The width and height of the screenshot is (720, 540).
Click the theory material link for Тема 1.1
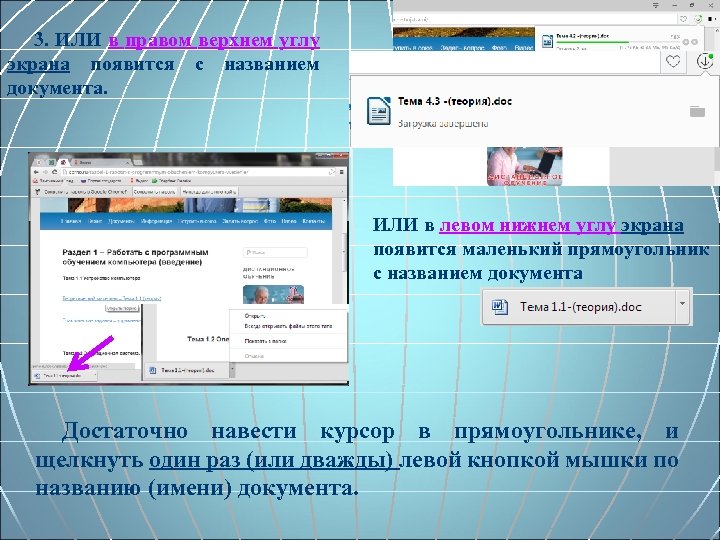(112, 298)
